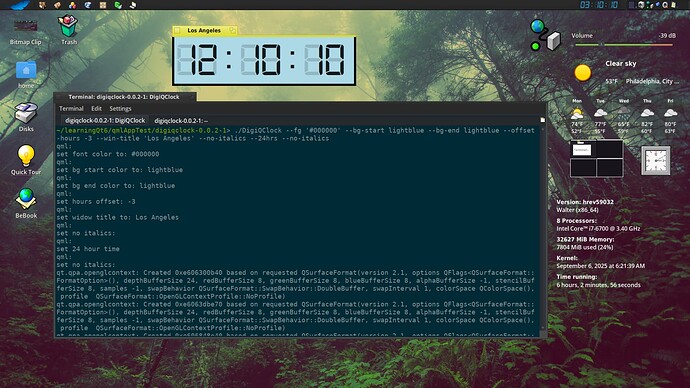Click the white cube tray icon
The height and width of the screenshot is (388, 690).
[x=641, y=5]
